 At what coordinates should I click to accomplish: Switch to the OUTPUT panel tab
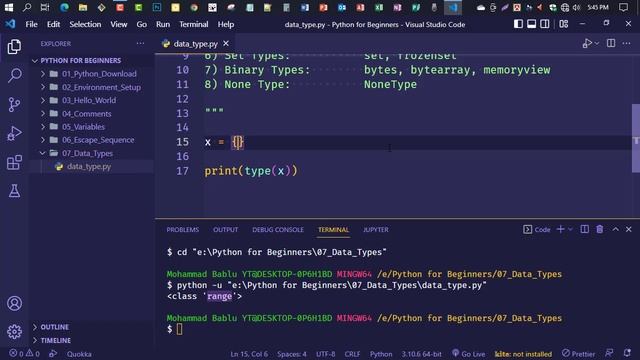click(225, 230)
